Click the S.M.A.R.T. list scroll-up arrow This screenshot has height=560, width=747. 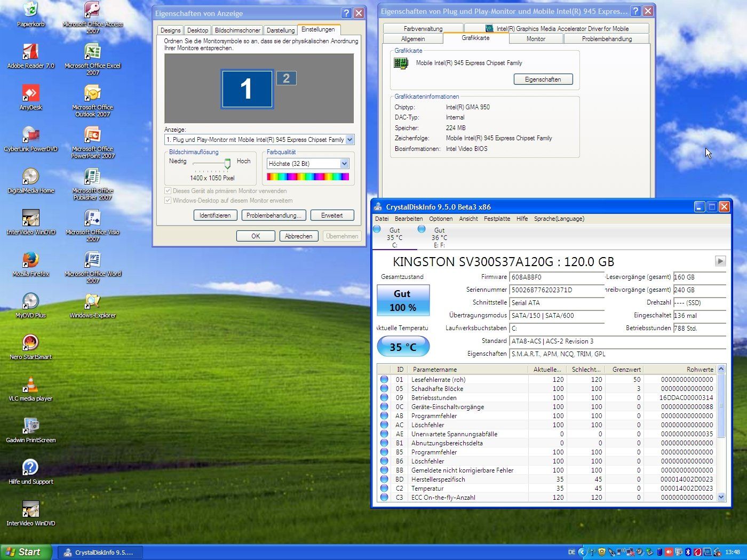pos(721,369)
